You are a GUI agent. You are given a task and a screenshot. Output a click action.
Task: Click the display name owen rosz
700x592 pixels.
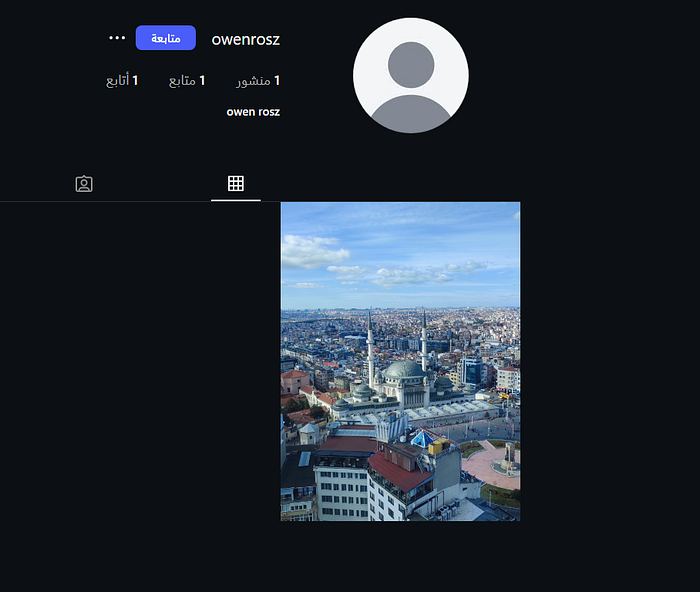(x=253, y=112)
